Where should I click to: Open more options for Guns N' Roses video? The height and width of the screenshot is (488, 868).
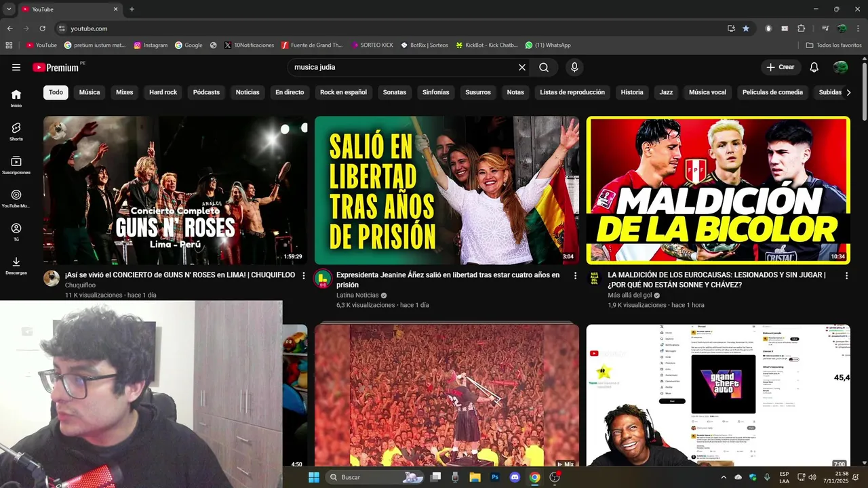pos(304,276)
